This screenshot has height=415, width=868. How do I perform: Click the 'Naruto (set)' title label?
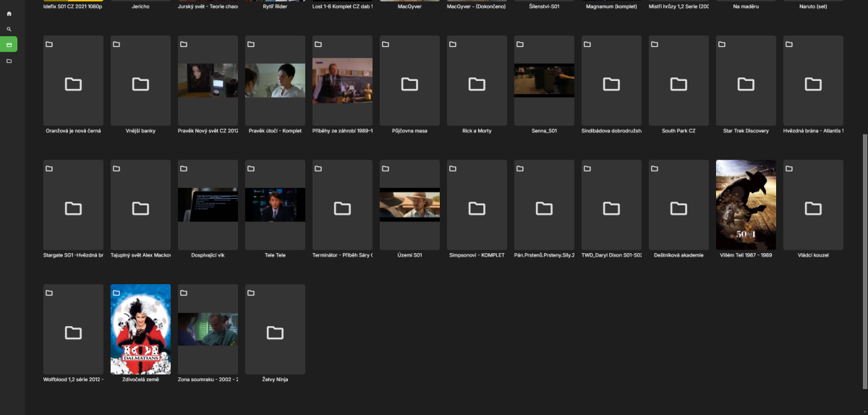point(813,7)
